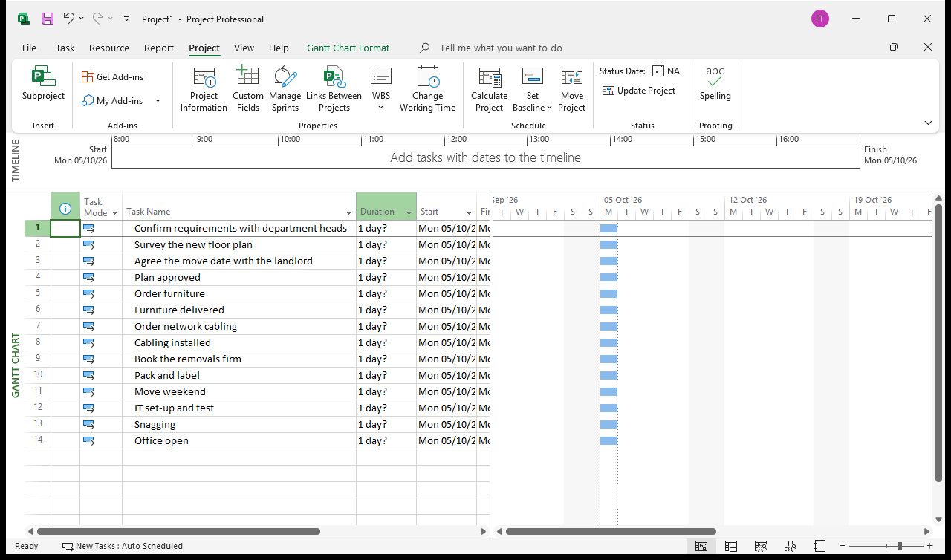Click New Tasks : Auto Scheduled status
Screen dimensions: 951x560
(123, 546)
